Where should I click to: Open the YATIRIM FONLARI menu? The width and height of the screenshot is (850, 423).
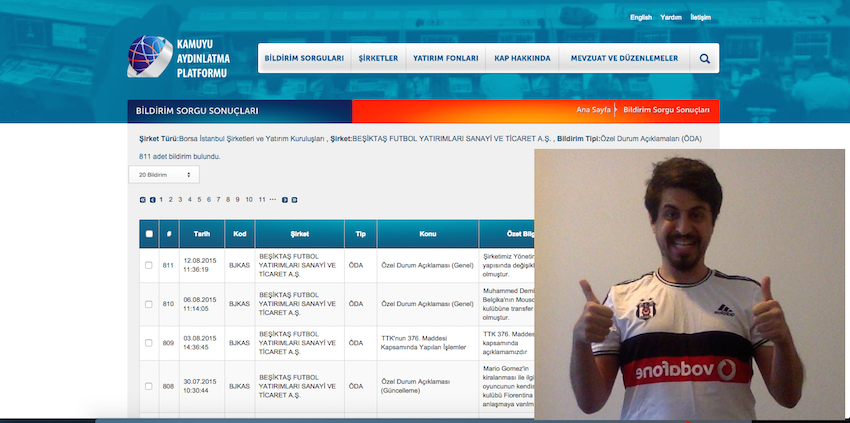446,59
